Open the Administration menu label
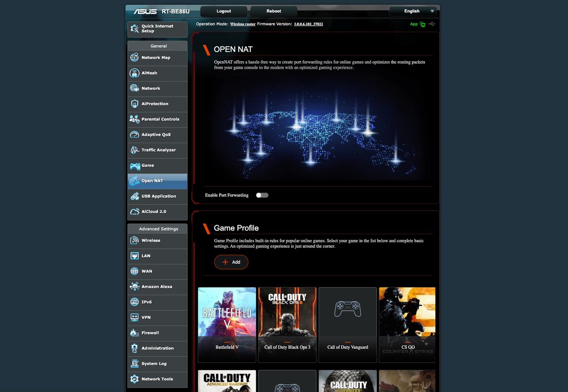Viewport: 568px width, 392px height. 158,348
